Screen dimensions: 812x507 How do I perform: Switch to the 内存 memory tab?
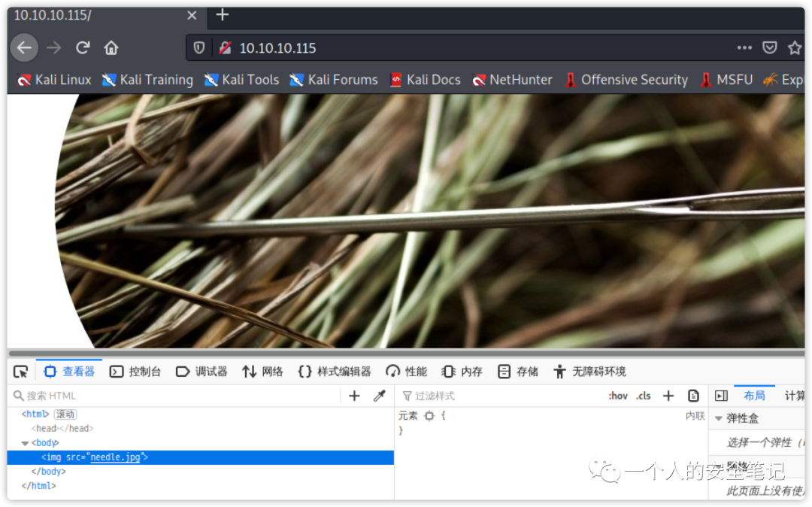click(x=462, y=372)
